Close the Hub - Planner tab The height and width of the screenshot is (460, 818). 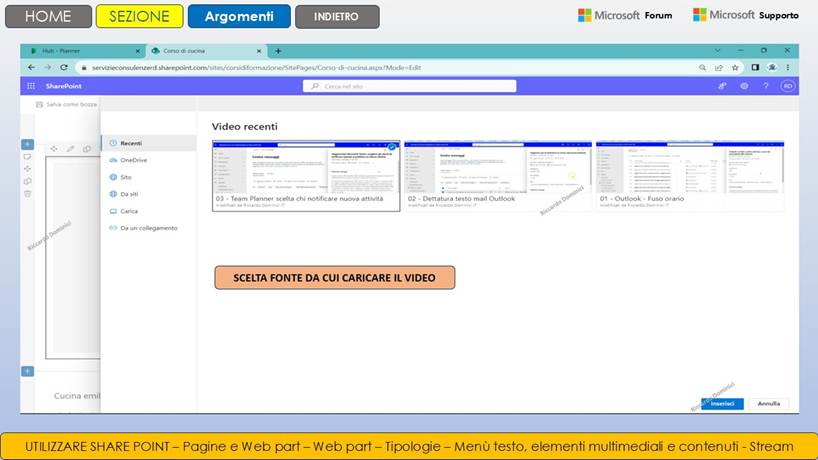point(138,51)
